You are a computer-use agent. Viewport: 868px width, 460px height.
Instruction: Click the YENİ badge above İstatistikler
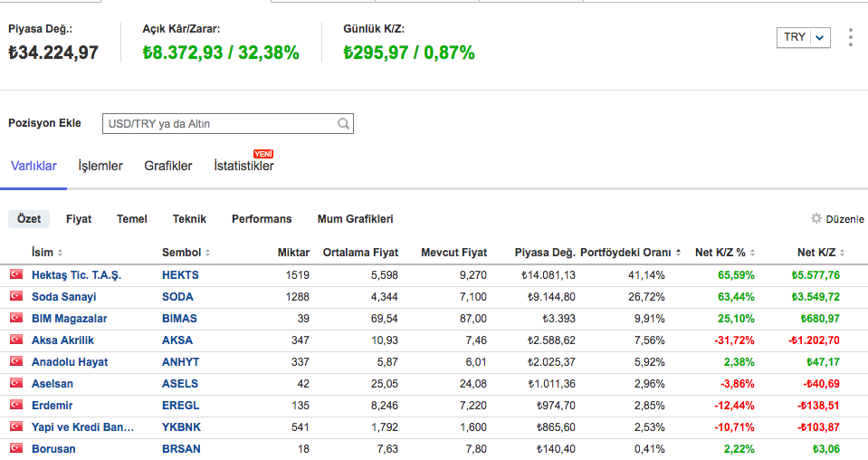point(263,154)
